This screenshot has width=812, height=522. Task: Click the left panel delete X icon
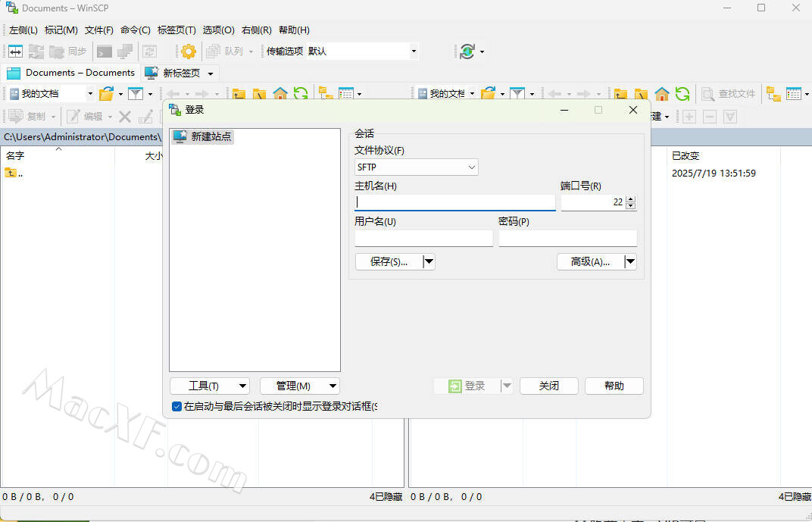[125, 117]
